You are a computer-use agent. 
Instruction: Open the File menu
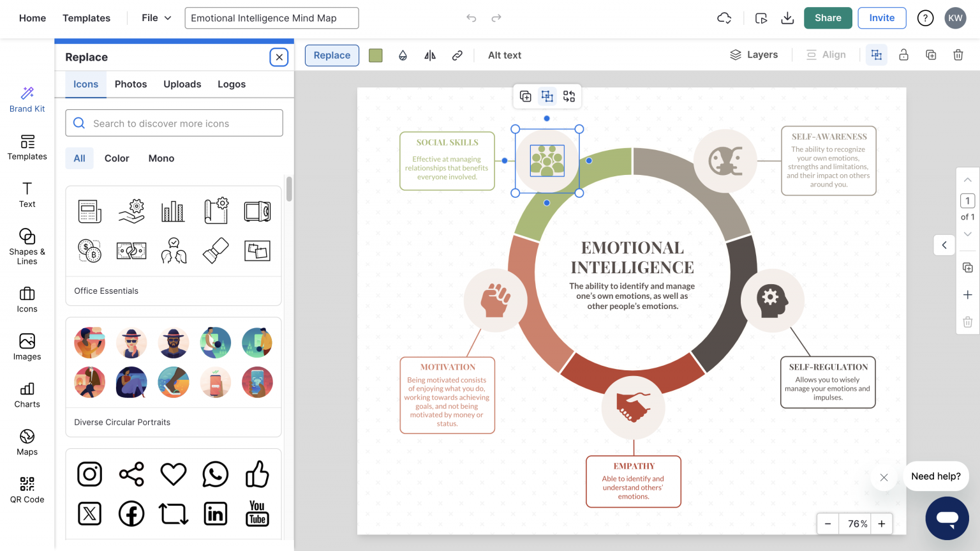coord(155,18)
